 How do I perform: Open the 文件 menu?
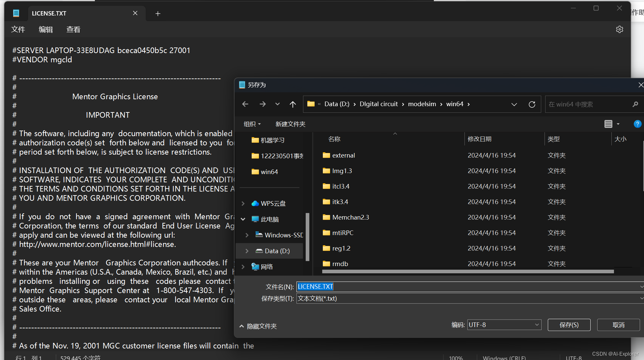pos(18,29)
